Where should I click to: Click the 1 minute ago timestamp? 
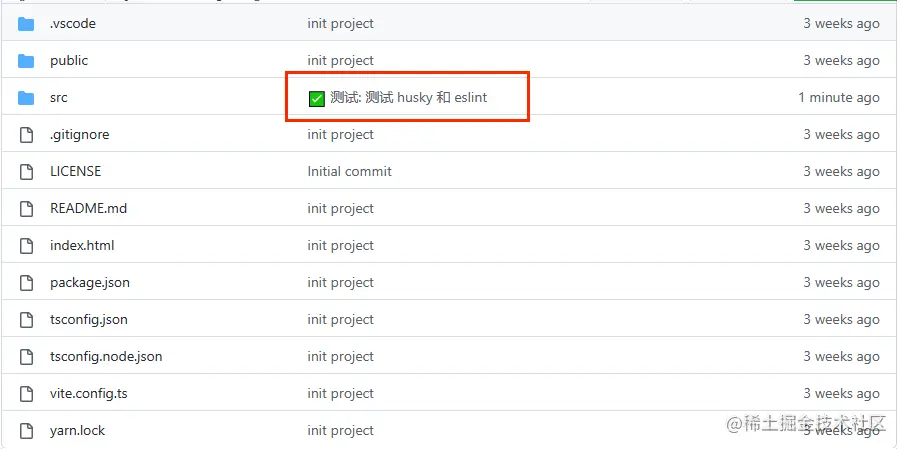point(839,98)
